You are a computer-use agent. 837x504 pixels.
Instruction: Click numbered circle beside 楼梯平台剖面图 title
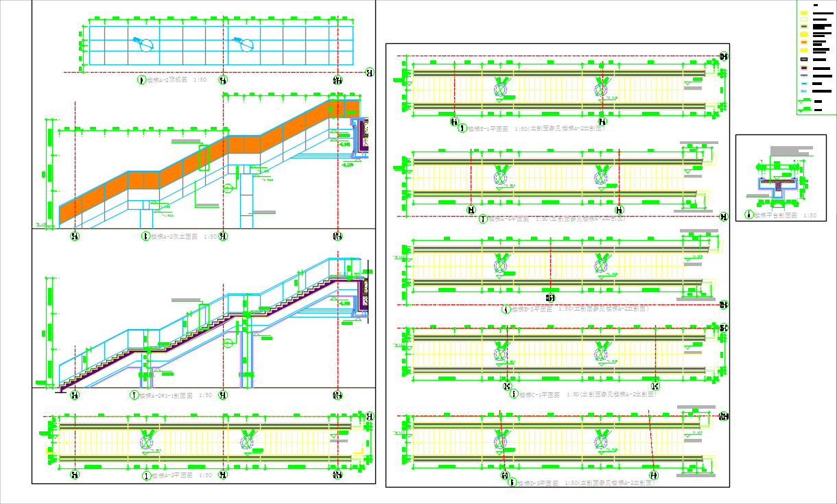click(x=747, y=215)
